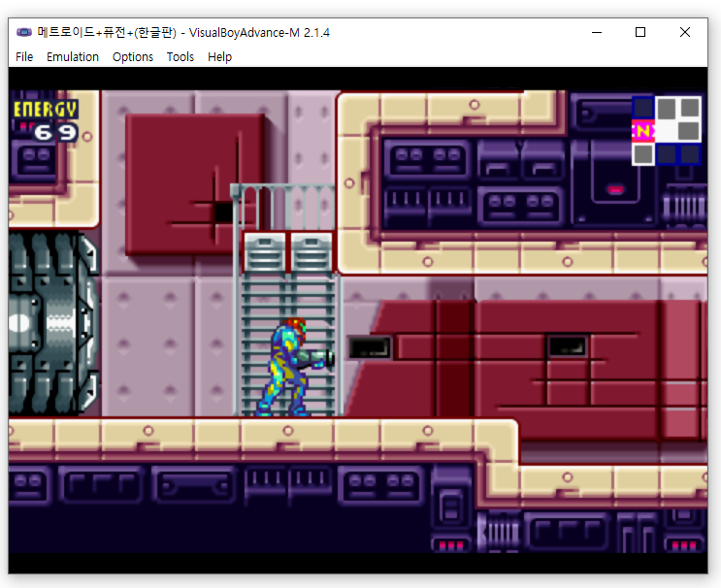
Task: Click the ENERGY label in game HUD
Action: click(45, 110)
